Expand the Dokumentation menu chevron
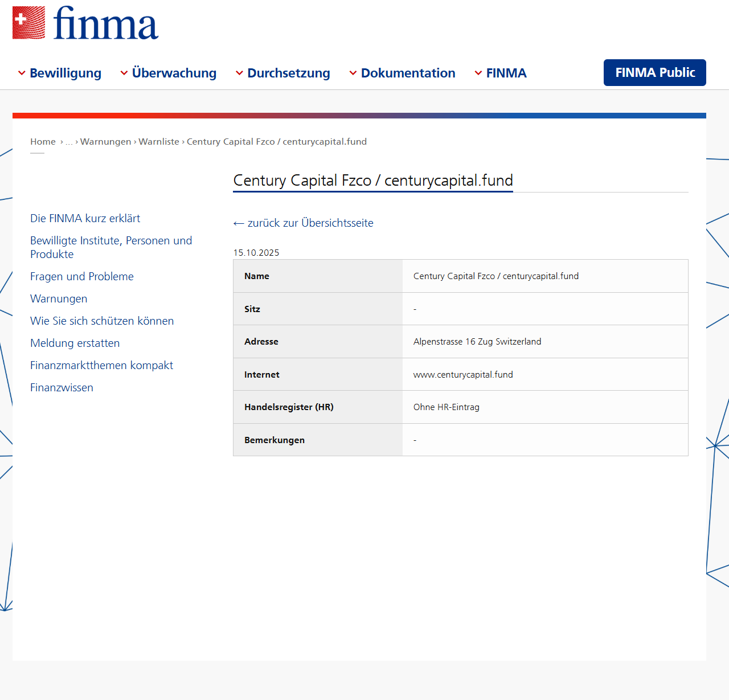The height and width of the screenshot is (700, 729). click(353, 73)
